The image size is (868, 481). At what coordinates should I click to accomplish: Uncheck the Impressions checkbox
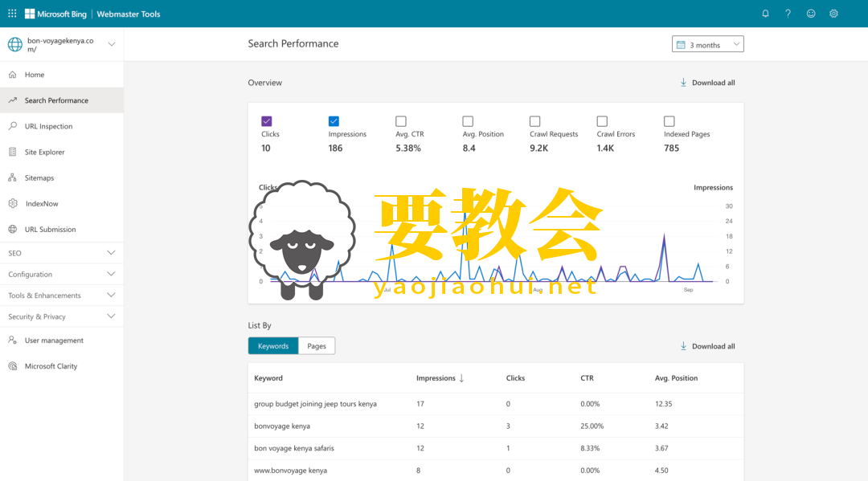point(334,121)
